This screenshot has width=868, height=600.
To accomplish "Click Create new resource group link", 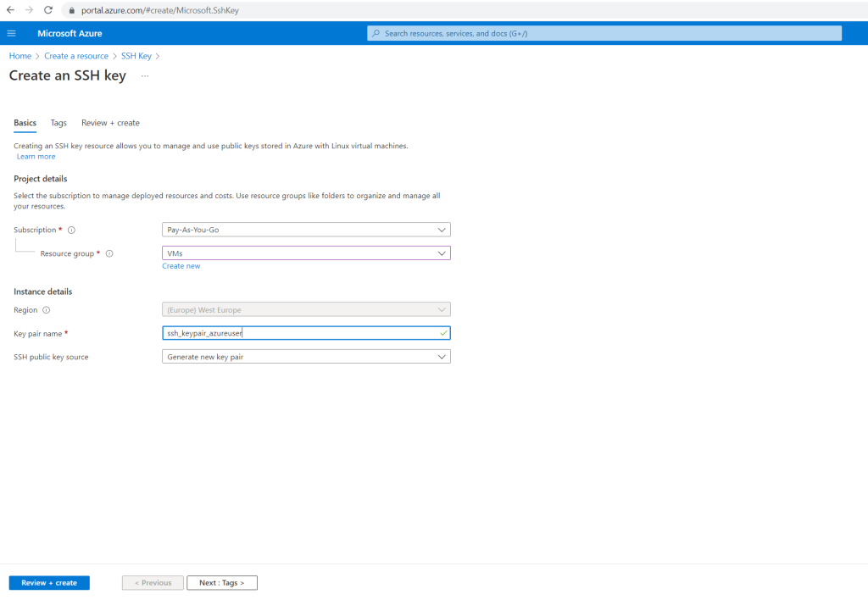I will pyautogui.click(x=181, y=266).
